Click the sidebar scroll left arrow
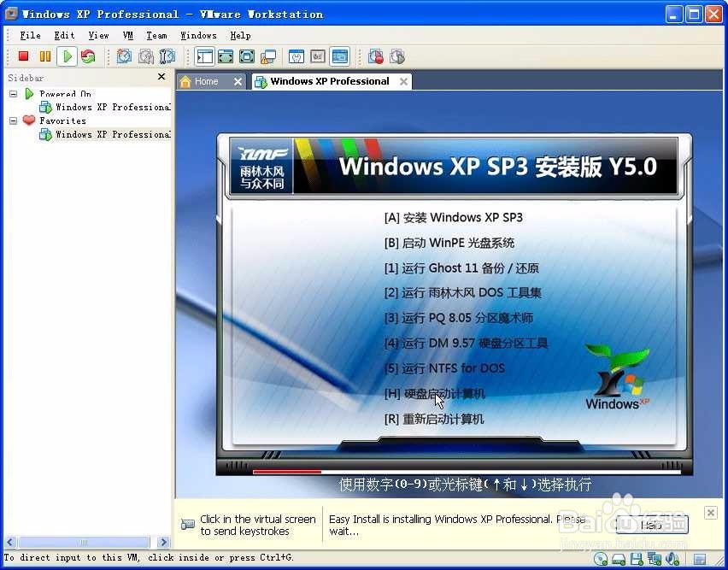 coord(10,542)
